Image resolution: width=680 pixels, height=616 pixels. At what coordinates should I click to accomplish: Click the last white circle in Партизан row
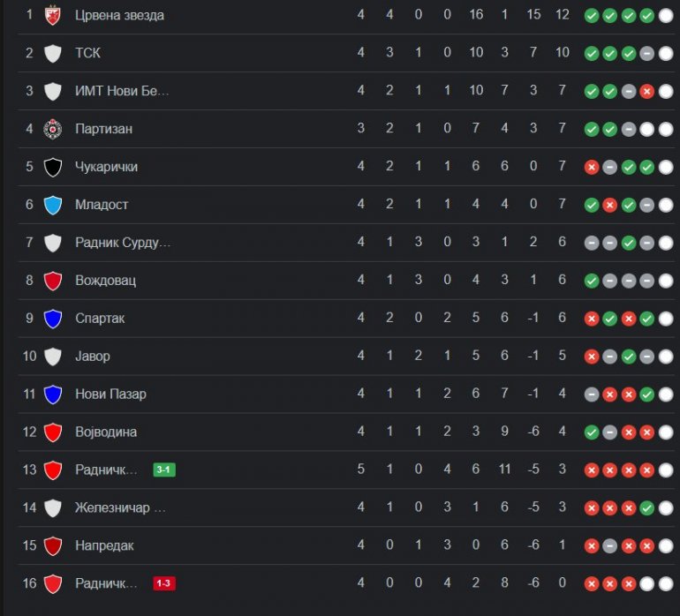point(665,129)
